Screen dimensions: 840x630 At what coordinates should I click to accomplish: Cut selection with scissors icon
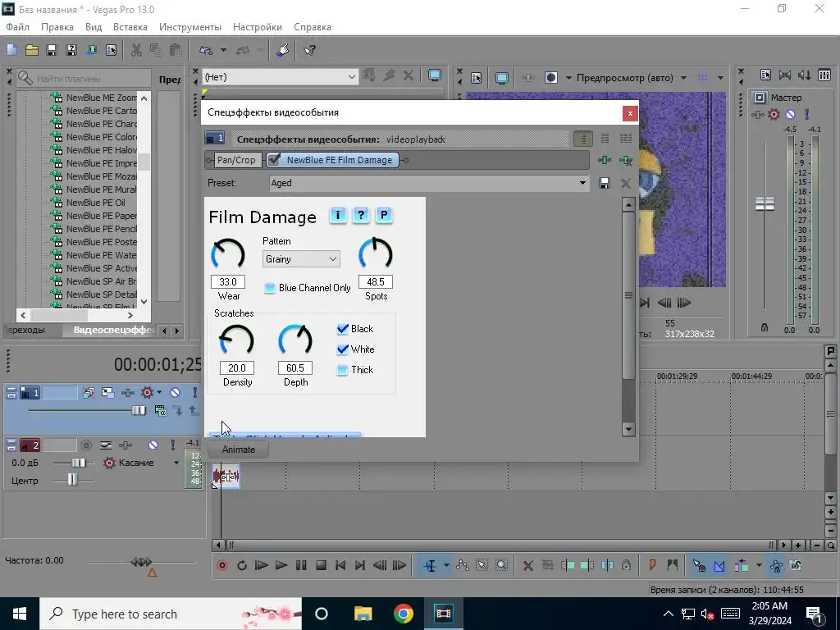tap(136, 50)
